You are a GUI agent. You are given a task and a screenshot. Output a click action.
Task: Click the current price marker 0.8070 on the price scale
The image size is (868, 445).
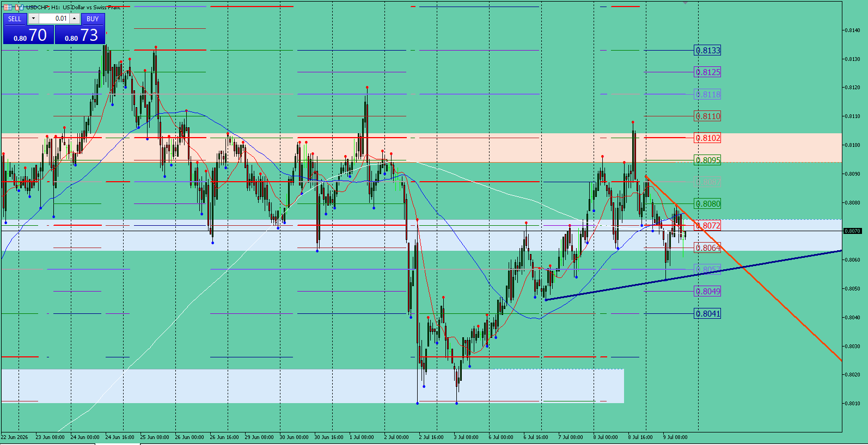852,231
